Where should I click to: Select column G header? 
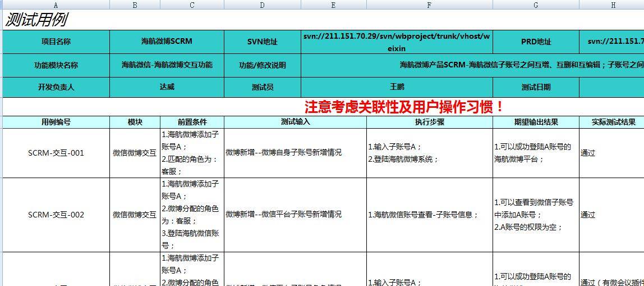[536, 4]
